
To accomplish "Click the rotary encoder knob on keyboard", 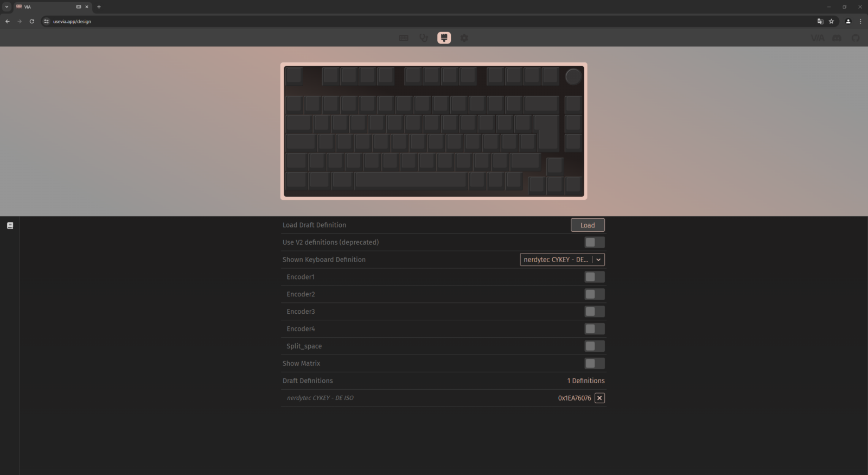I will [573, 77].
